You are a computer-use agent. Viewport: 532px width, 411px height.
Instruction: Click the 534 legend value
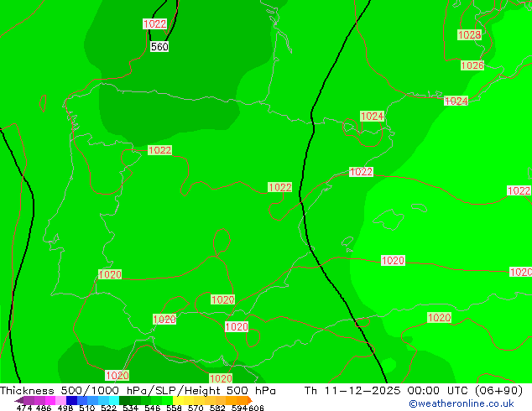click(x=130, y=408)
